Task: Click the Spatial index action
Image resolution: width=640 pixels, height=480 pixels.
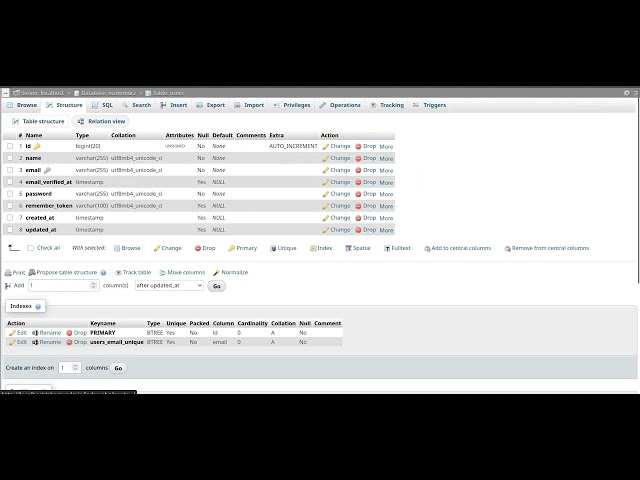Action: pos(358,248)
